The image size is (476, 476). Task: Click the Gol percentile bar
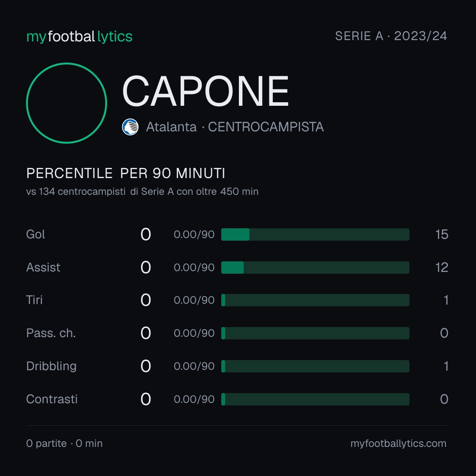(x=315, y=234)
